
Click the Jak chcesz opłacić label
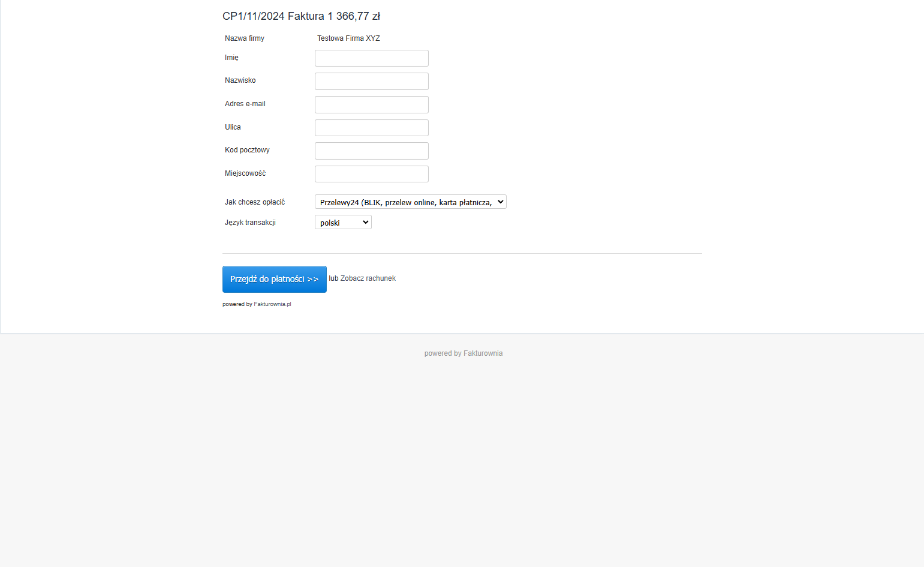(255, 202)
